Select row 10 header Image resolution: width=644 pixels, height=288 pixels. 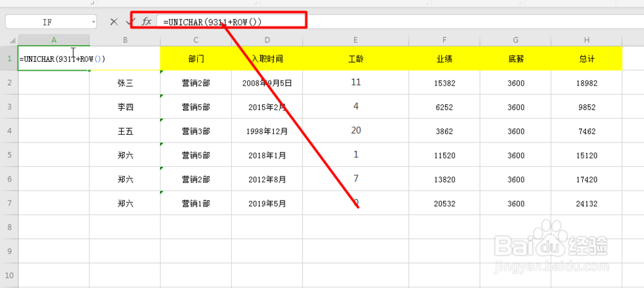(9, 275)
